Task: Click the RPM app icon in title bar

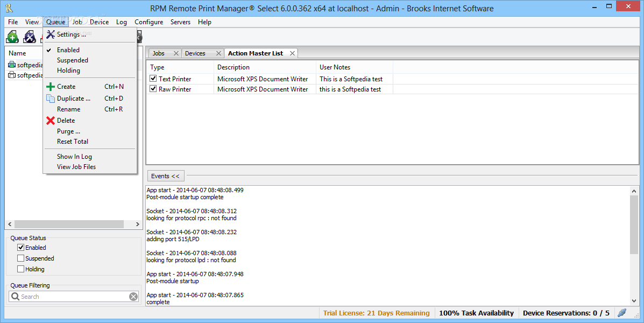Action: coord(9,8)
